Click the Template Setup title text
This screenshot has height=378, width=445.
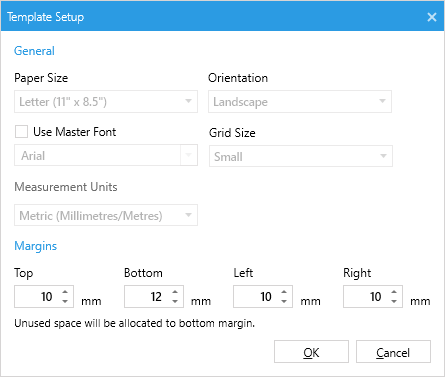(46, 17)
